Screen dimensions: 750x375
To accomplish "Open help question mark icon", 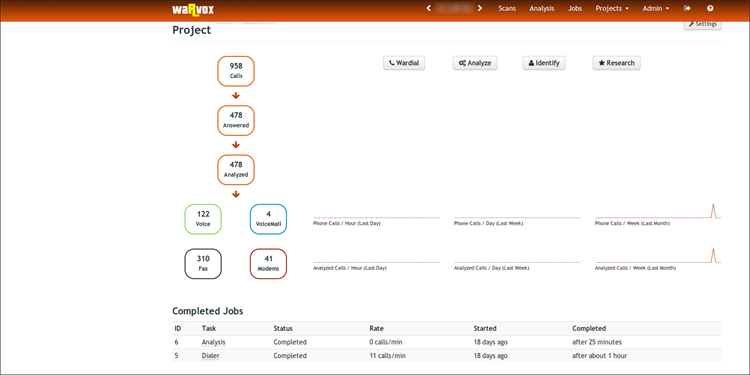I will [710, 8].
